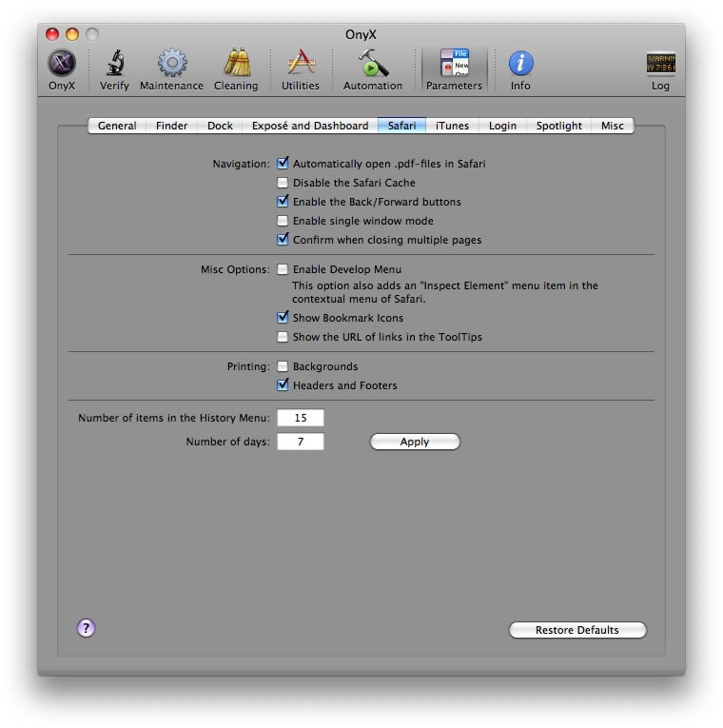Select the Parameters toolbar icon
The height and width of the screenshot is (728, 723).
click(455, 63)
